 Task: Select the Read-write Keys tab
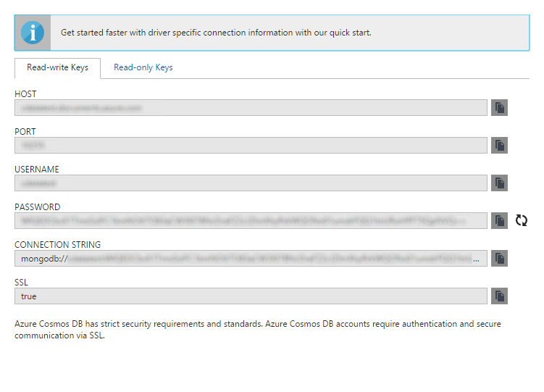click(57, 68)
